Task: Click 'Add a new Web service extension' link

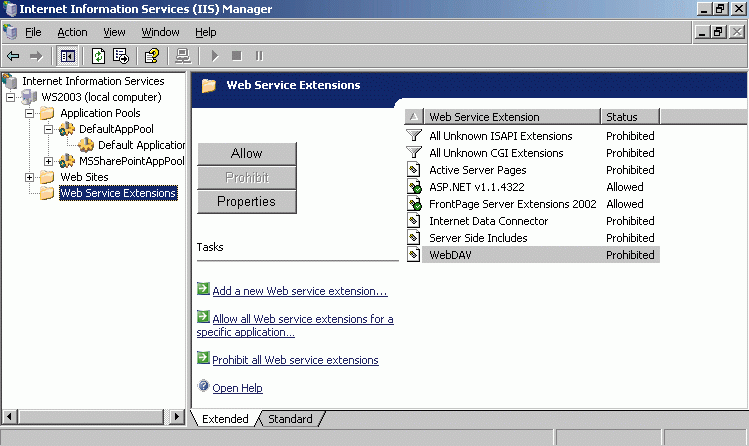Action: point(299,291)
